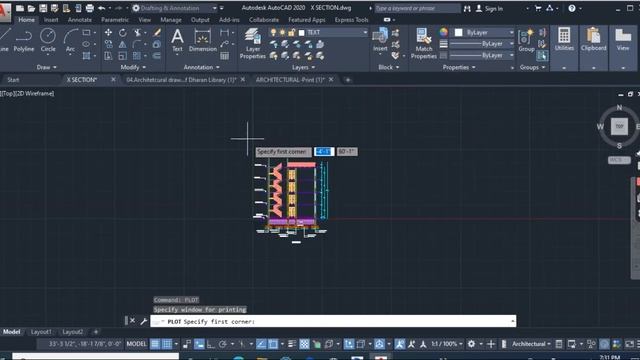The image size is (640, 360).
Task: Click the Erase tool icon
Action: pyautogui.click(x=157, y=32)
